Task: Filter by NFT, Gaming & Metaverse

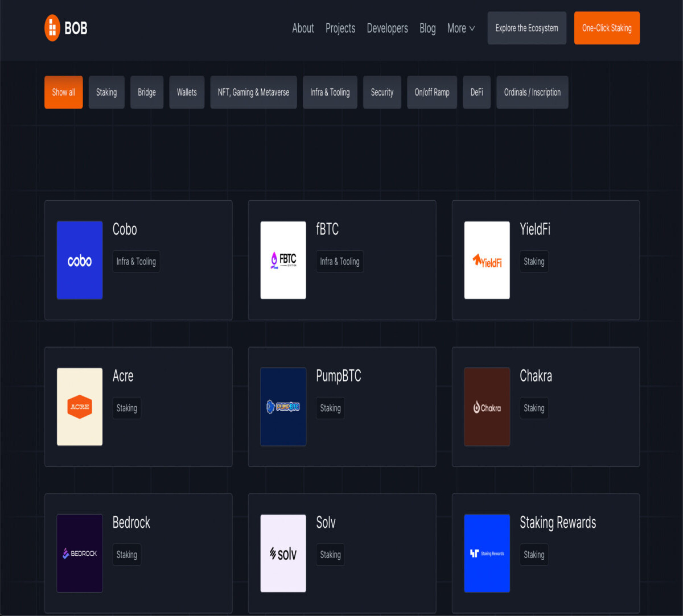Action: tap(254, 92)
